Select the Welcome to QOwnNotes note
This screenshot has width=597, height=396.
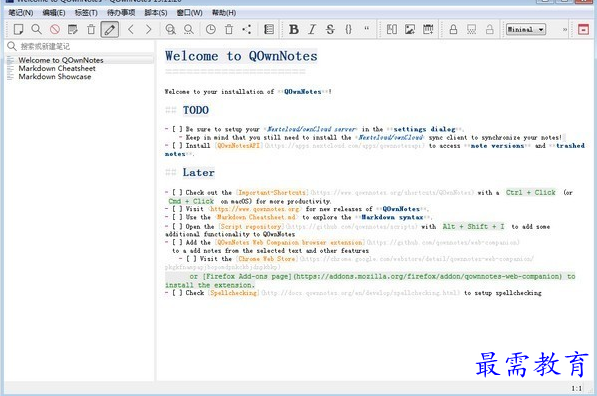(x=80, y=60)
